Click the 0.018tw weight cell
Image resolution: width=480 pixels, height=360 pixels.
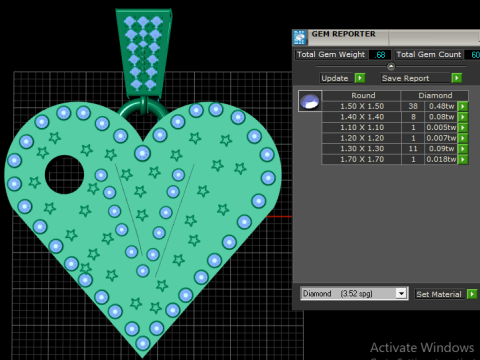pos(441,160)
